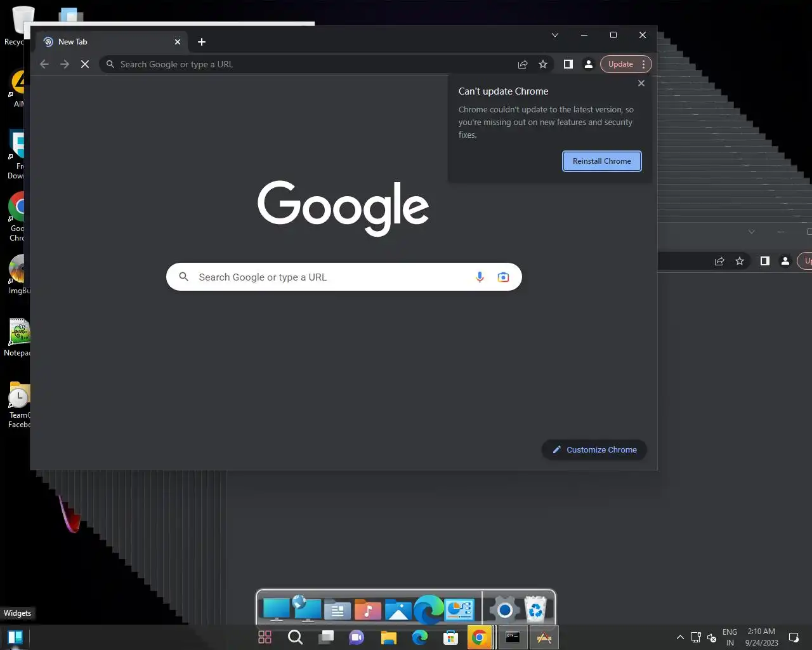Open a new tab with the plus button

click(202, 42)
